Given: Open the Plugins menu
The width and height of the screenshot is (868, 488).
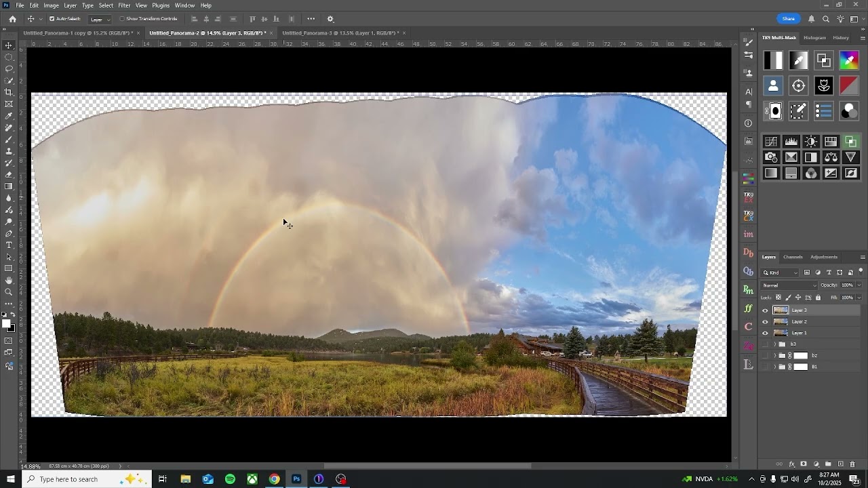Looking at the screenshot, I should [x=161, y=5].
